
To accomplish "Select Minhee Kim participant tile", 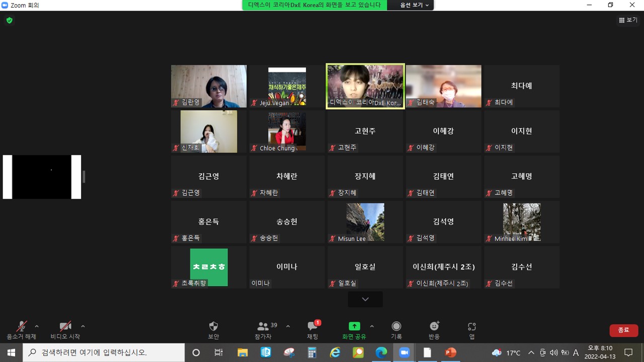I will click(522, 222).
